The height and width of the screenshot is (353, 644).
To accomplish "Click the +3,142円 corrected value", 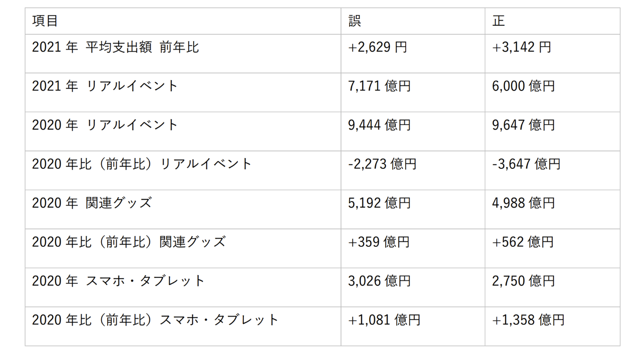I will pos(522,47).
